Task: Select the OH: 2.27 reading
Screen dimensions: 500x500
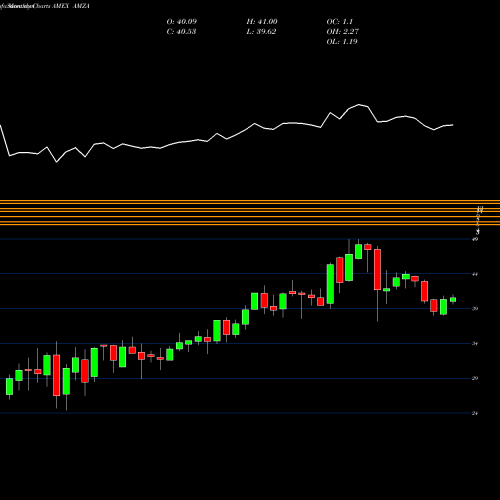Action: point(342,32)
